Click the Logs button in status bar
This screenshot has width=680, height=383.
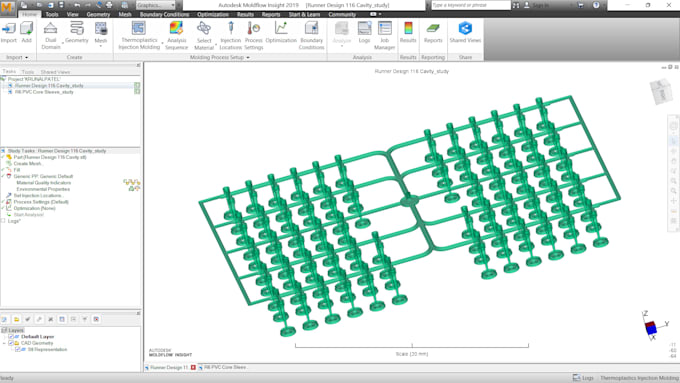point(583,378)
